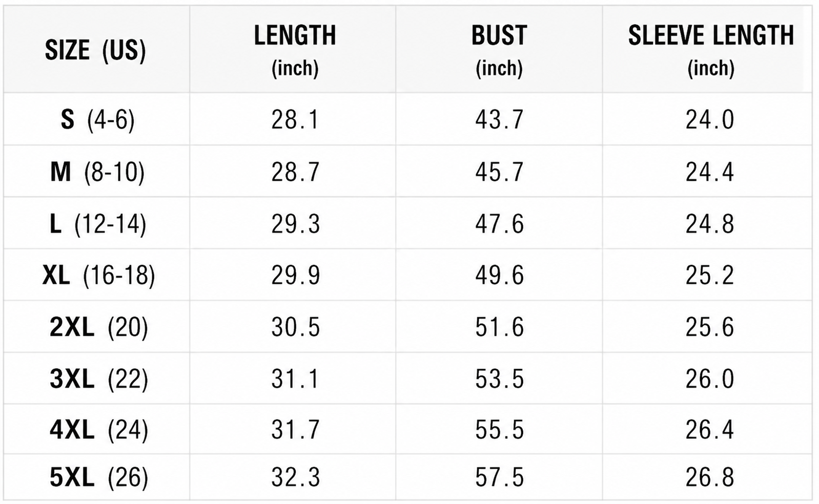Select the LENGTH (inch) header cell
The height and width of the screenshot is (504, 819).
(x=295, y=50)
